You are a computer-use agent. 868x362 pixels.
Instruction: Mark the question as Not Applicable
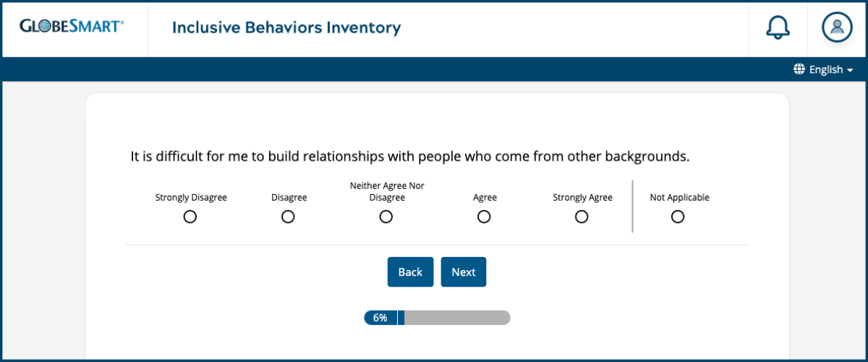pyautogui.click(x=678, y=216)
